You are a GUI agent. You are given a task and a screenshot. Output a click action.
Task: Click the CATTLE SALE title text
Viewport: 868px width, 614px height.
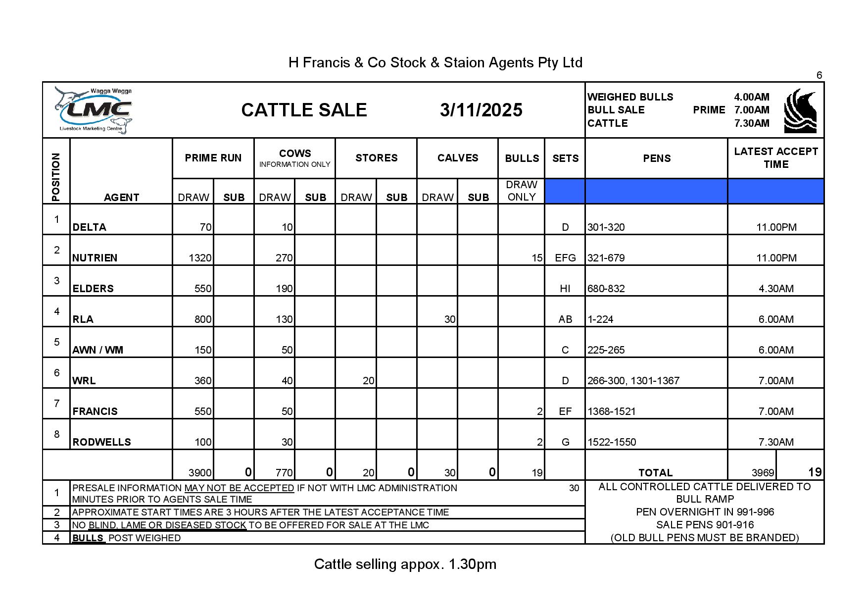[x=304, y=110]
